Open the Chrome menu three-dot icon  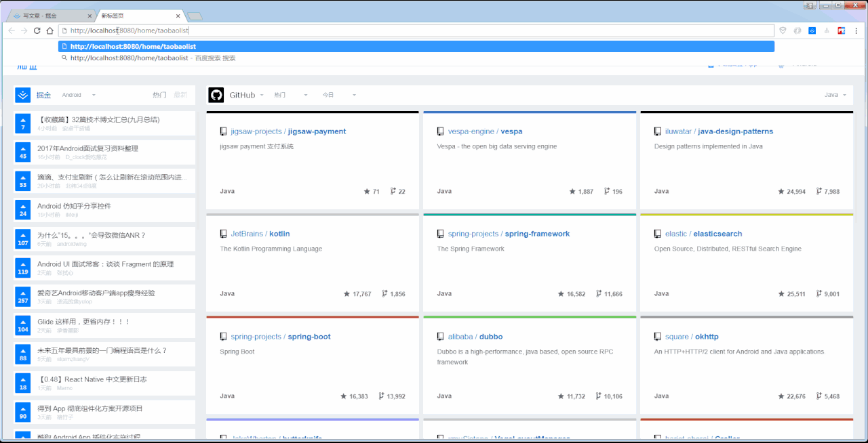[857, 30]
